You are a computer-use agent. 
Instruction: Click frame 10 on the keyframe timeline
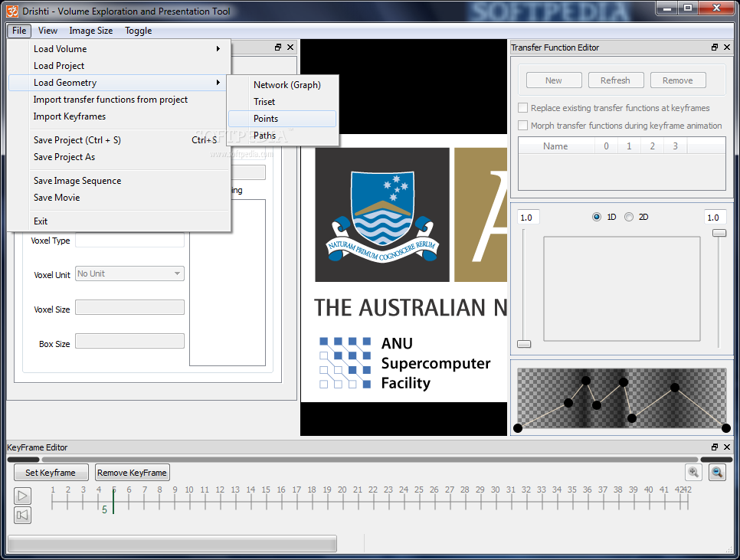(x=189, y=490)
